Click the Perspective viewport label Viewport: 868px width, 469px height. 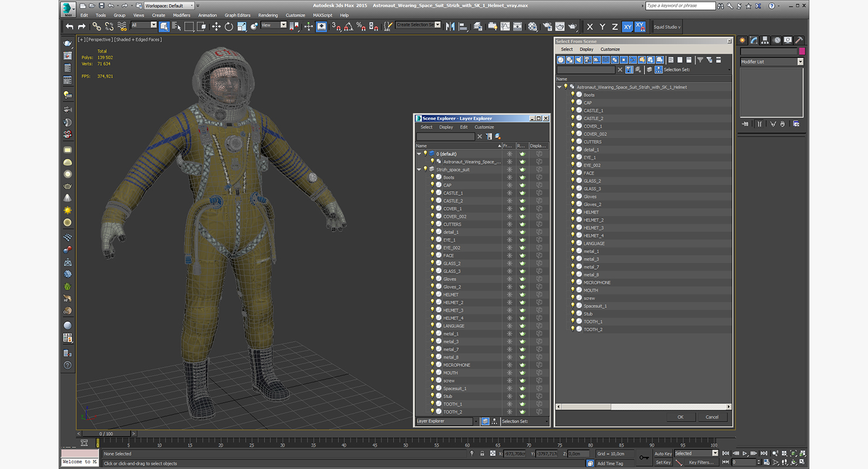[100, 39]
